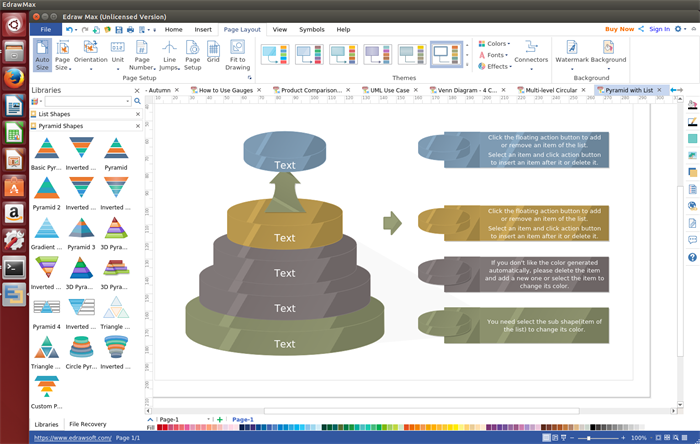700x444 pixels.
Task: Click the library search magnifier icon
Action: point(138,101)
